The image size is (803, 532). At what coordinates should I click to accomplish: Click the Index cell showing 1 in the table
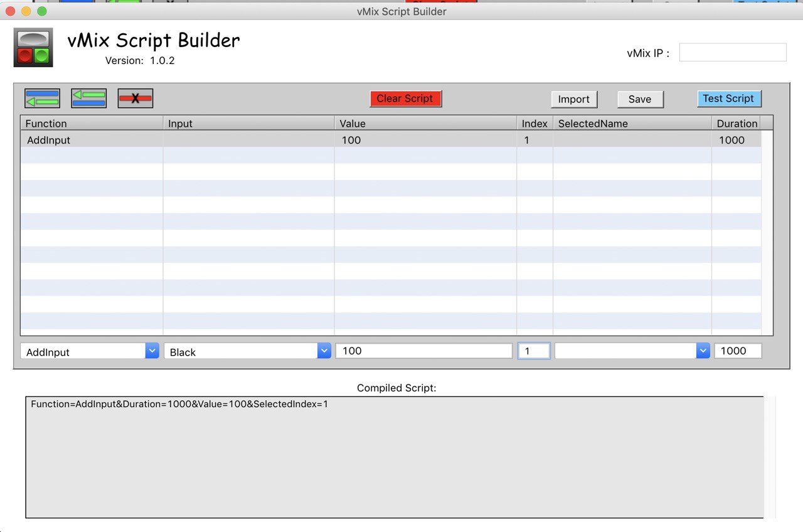(x=535, y=139)
